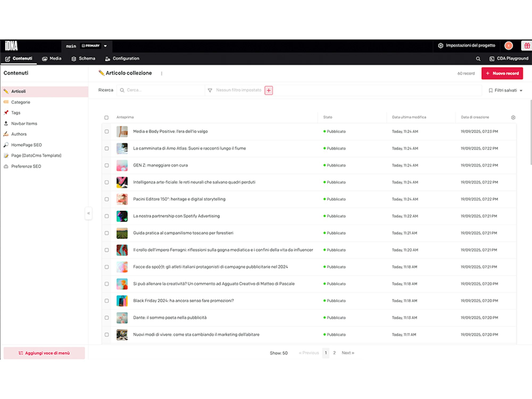Go to page 2
The image size is (532, 399).
(334, 353)
